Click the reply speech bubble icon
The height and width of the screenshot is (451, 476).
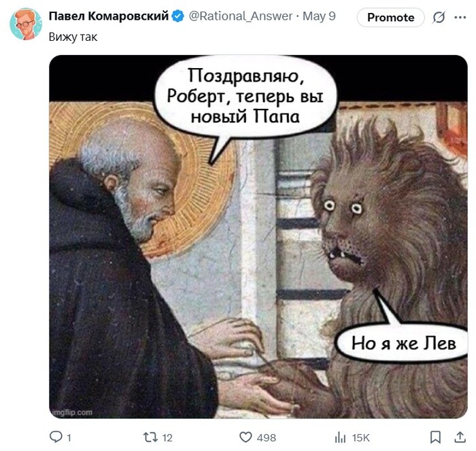tap(56, 437)
